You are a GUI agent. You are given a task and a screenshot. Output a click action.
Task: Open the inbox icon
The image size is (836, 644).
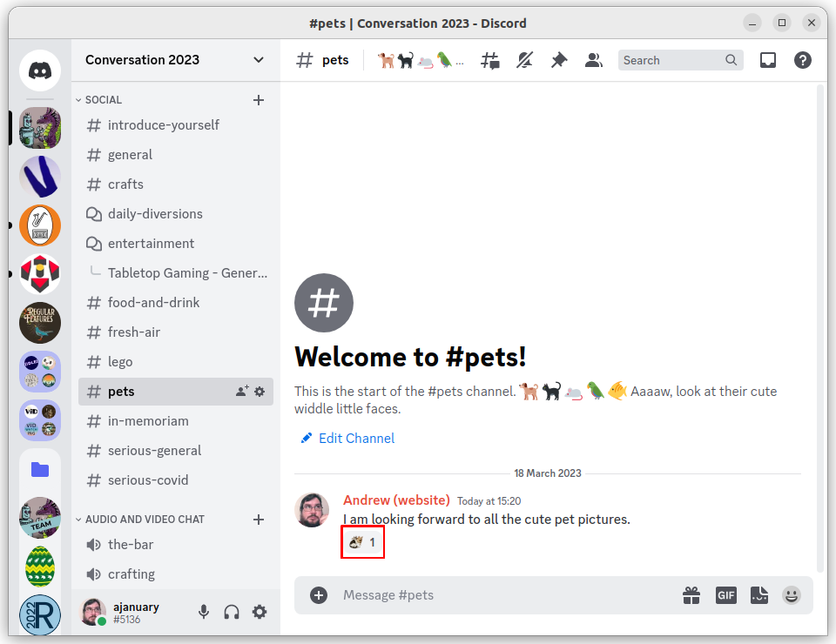768,60
